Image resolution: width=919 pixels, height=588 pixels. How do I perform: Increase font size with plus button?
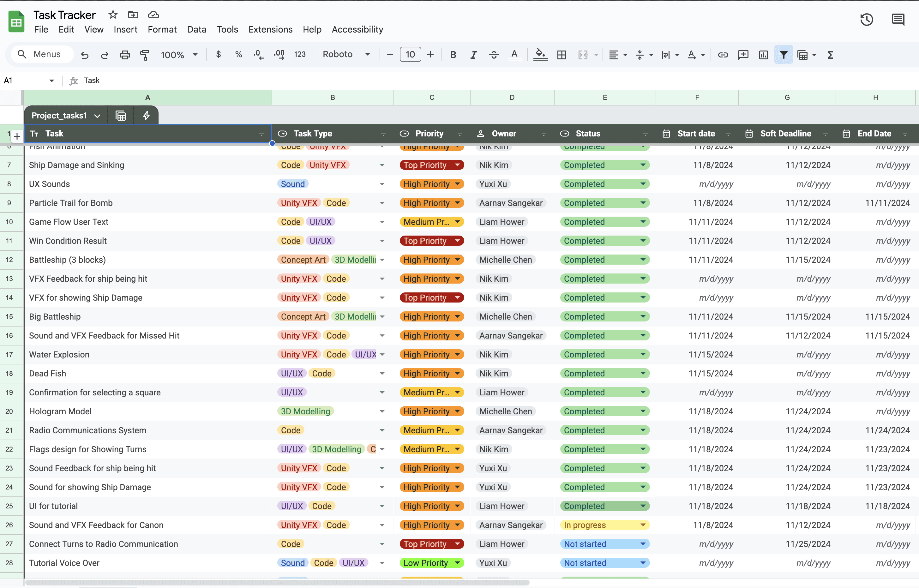click(x=430, y=55)
